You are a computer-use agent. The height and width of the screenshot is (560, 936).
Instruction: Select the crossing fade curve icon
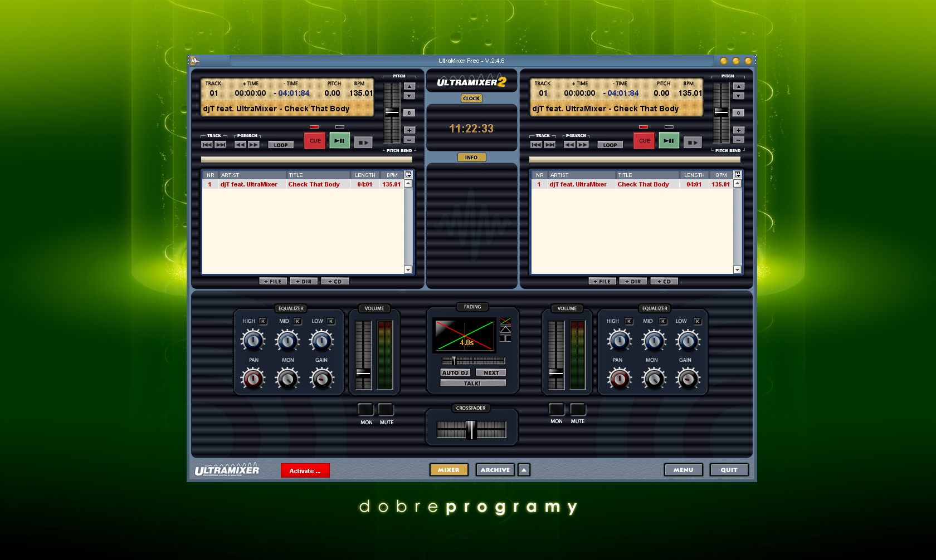click(x=505, y=321)
